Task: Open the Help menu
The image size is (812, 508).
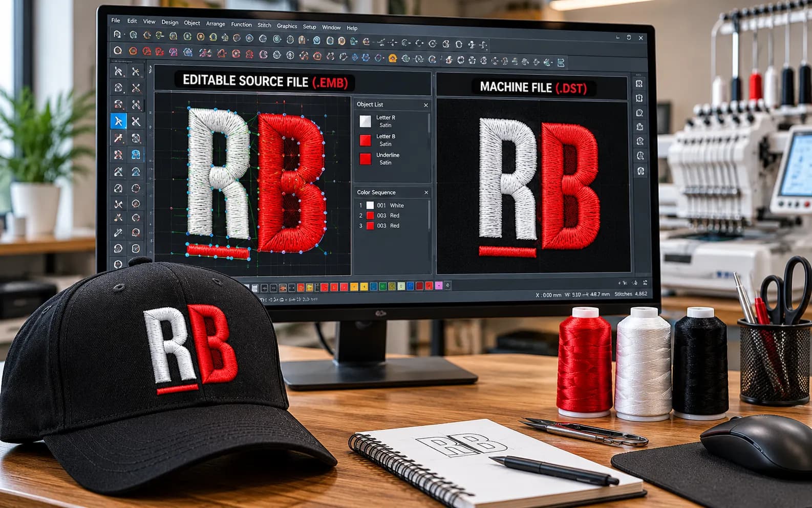Action: click(352, 28)
